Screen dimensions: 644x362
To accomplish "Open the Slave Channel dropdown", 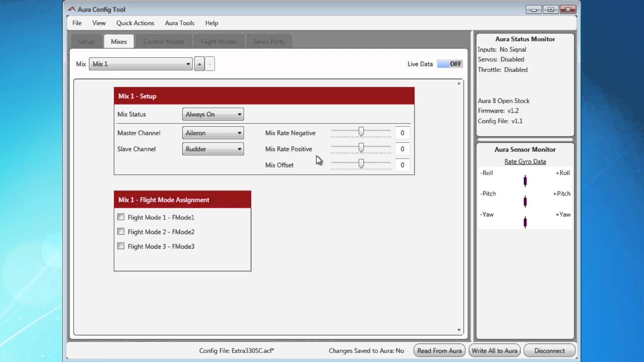I will [213, 149].
